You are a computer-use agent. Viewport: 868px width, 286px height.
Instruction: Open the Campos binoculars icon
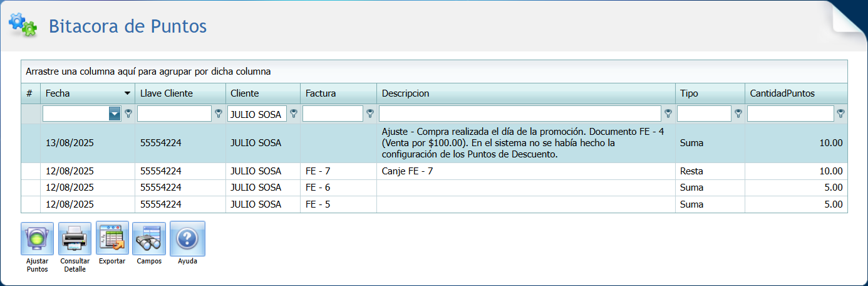(149, 238)
